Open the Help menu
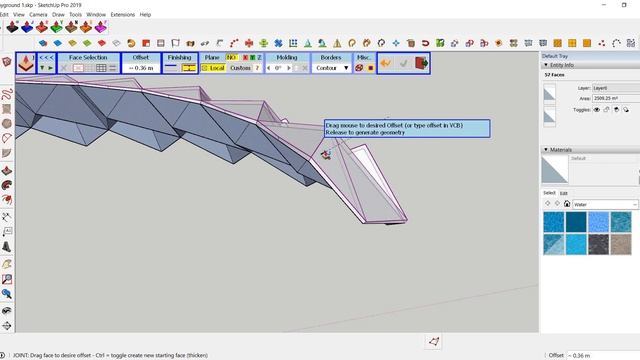640x360 pixels. (145, 14)
